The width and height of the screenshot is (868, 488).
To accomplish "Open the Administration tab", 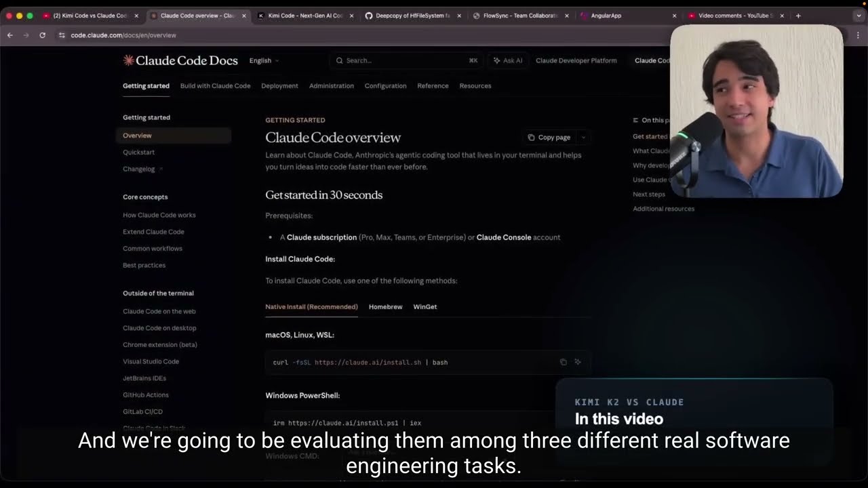I will [x=332, y=86].
